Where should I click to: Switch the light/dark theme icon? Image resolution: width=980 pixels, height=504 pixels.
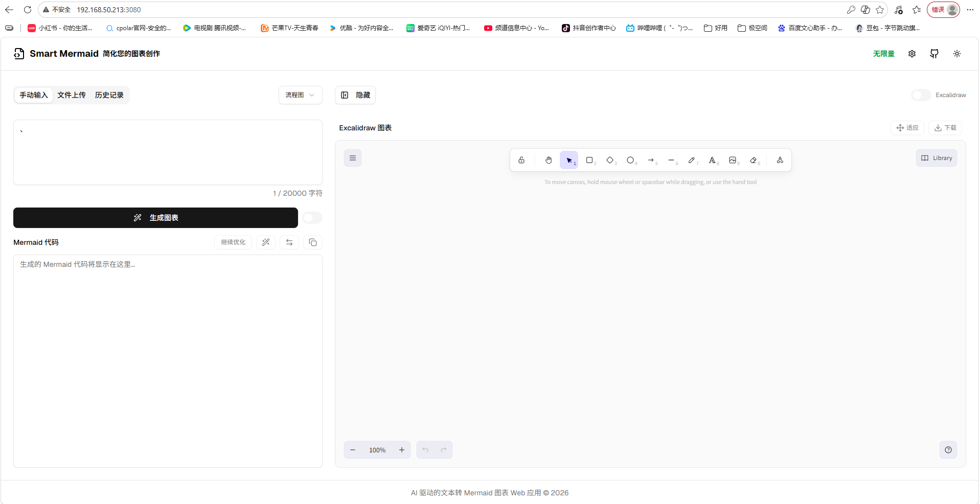point(957,54)
